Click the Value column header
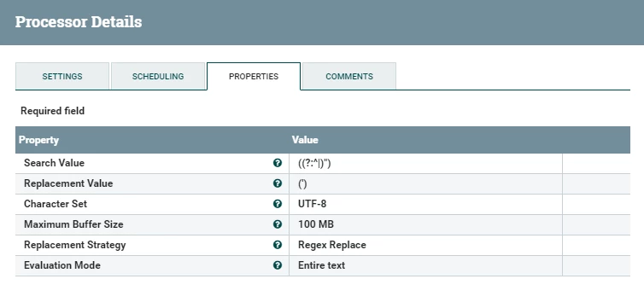Image resolution: width=644 pixels, height=308 pixels. [x=305, y=140]
